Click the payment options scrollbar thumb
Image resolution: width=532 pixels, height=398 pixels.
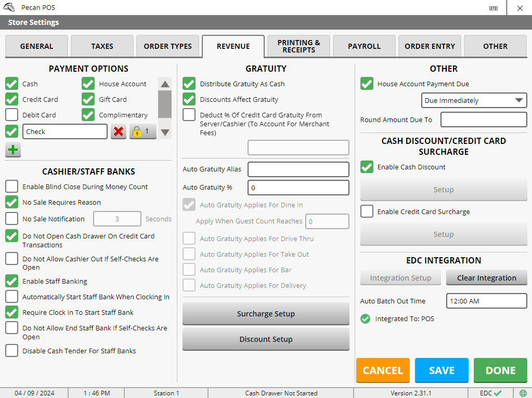165,104
